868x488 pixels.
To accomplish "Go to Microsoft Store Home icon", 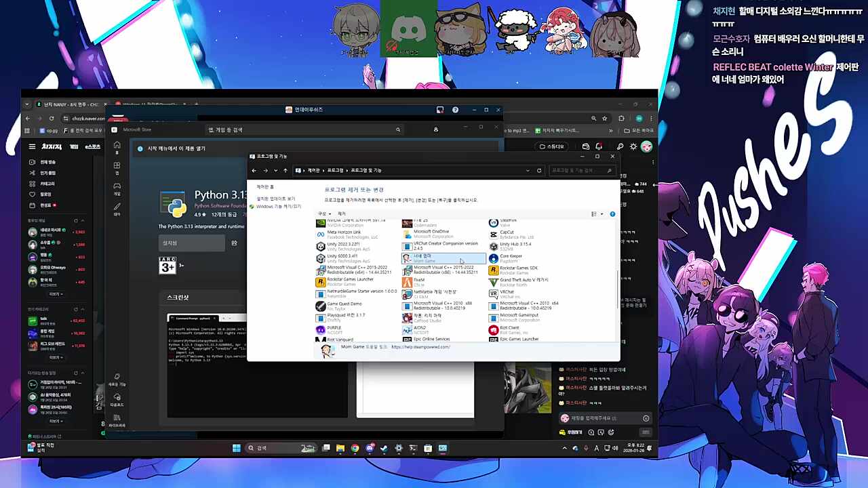I will pyautogui.click(x=117, y=145).
